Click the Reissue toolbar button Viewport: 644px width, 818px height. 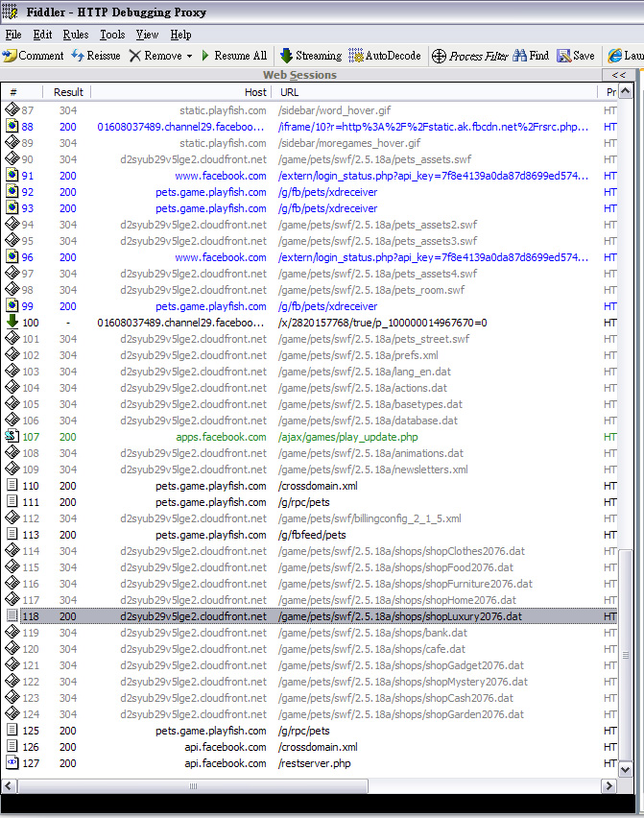click(x=95, y=56)
